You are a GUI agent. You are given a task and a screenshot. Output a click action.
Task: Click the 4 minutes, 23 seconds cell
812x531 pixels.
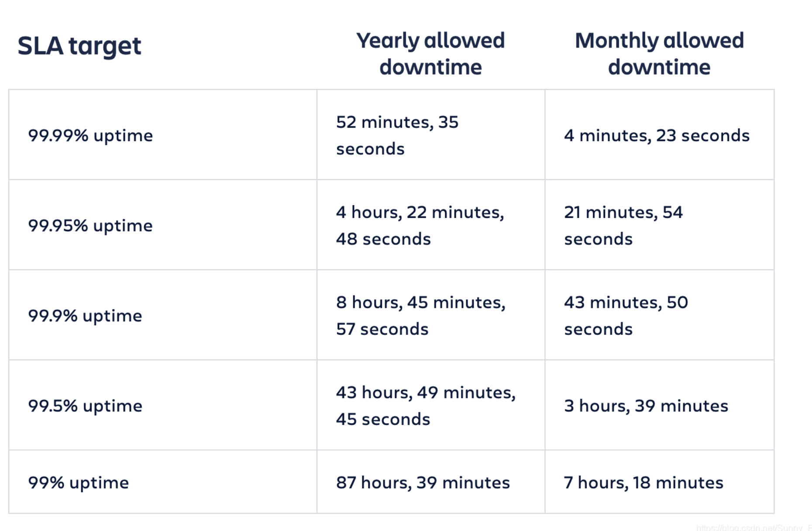pos(660,134)
